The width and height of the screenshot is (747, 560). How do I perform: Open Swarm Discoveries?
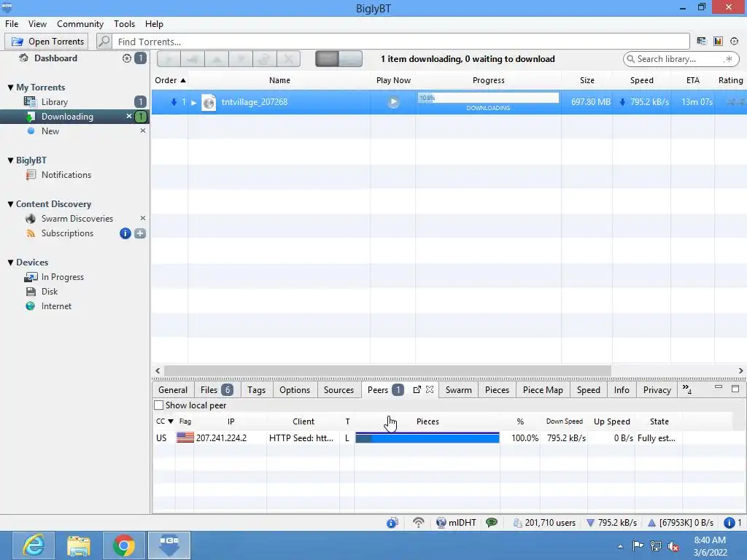click(x=77, y=219)
